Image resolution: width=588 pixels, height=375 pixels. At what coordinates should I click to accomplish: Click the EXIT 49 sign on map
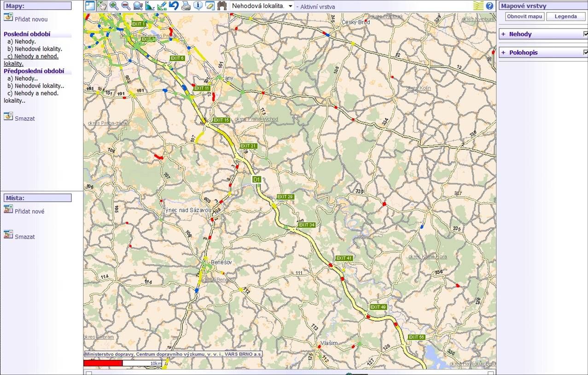click(378, 307)
